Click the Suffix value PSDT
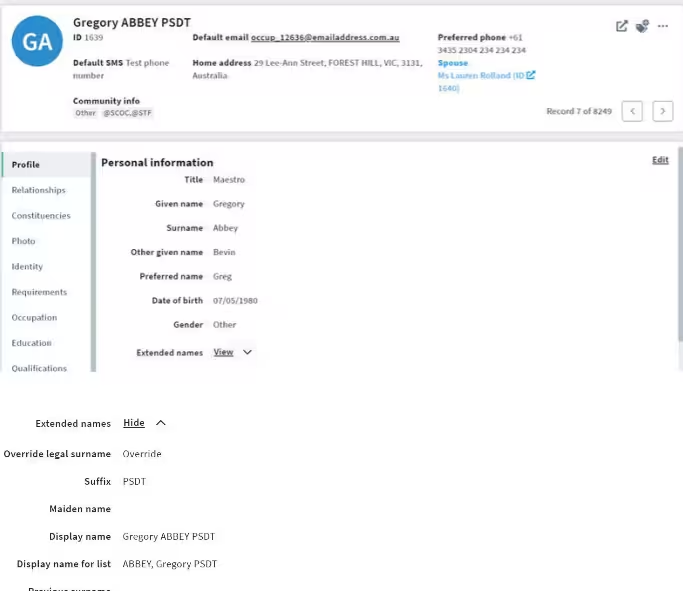The height and width of the screenshot is (591, 683). (134, 481)
